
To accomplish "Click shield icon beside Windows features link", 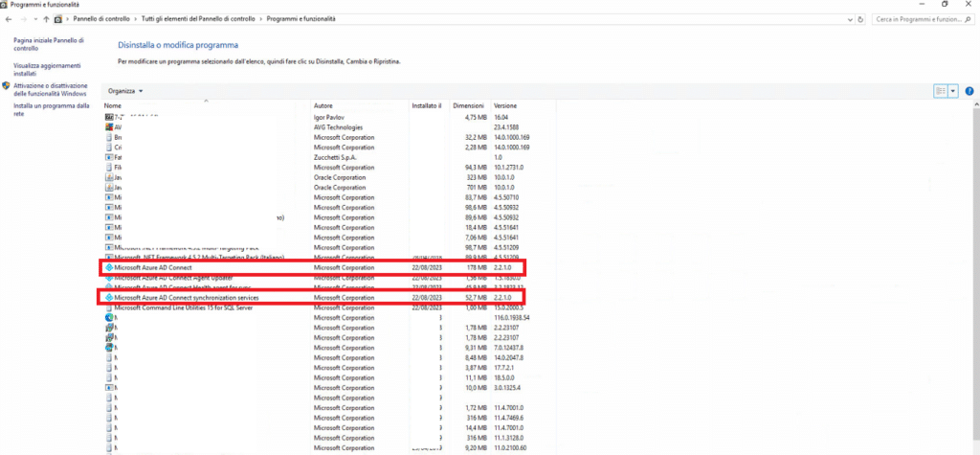I will pos(6,86).
